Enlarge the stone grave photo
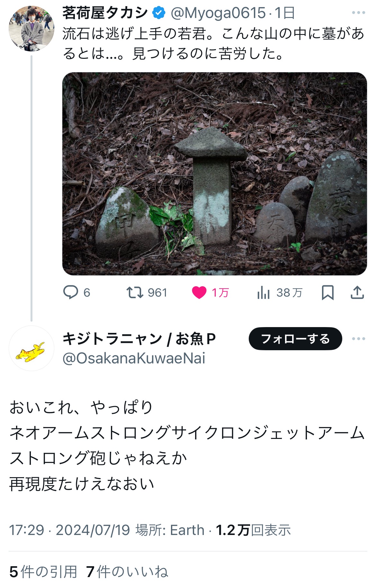The width and height of the screenshot is (376, 588). (214, 174)
